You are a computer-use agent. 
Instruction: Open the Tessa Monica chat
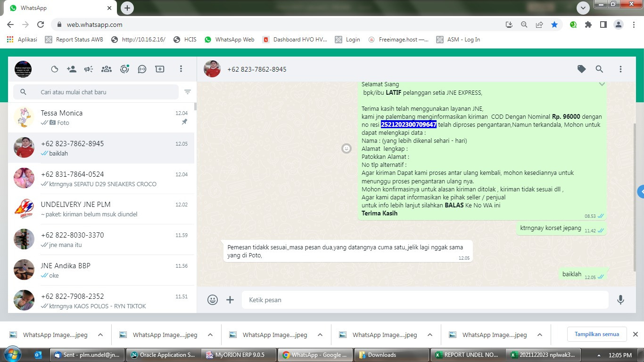[x=101, y=117]
